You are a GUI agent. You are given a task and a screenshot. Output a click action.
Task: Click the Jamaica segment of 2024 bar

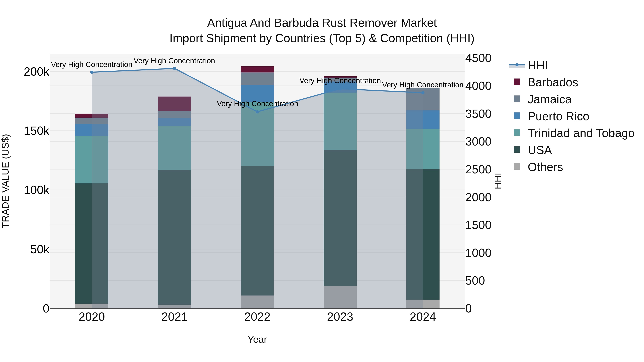(423, 99)
